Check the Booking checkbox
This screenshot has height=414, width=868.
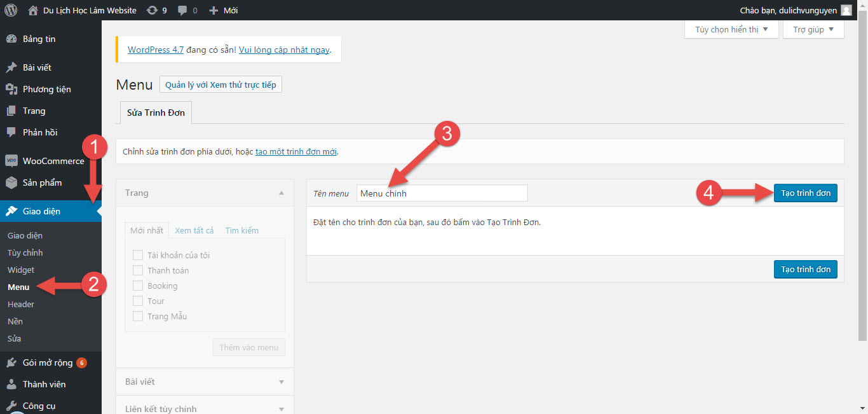138,286
